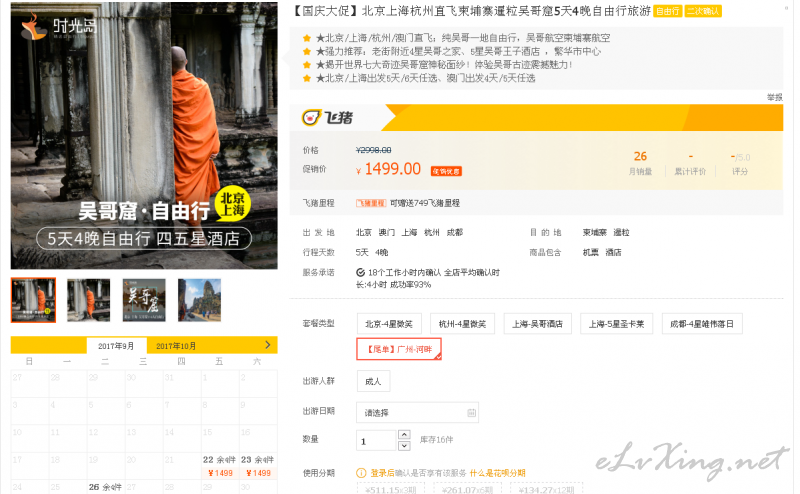The image size is (800, 494).
Task: Select the 北京-4星微笑 package
Action: click(389, 324)
